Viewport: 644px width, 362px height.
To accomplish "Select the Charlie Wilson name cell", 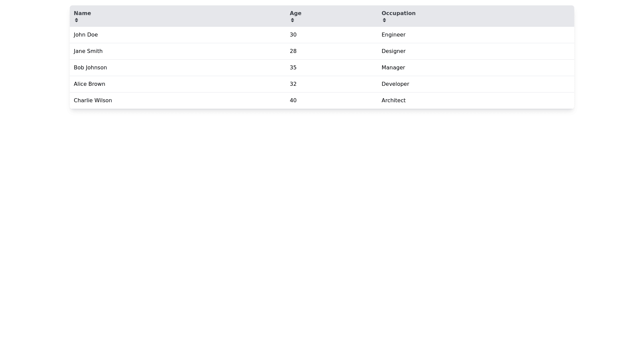I will point(93,101).
